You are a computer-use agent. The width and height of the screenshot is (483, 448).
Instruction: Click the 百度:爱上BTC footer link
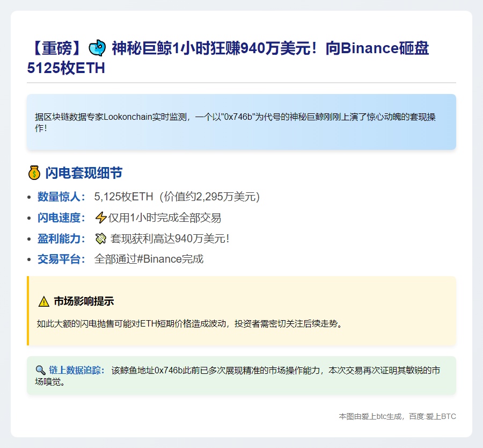pyautogui.click(x=432, y=416)
